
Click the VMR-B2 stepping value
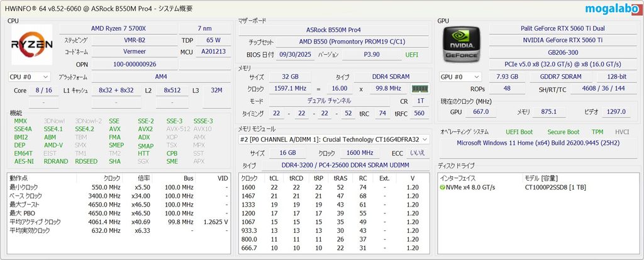[x=135, y=40]
